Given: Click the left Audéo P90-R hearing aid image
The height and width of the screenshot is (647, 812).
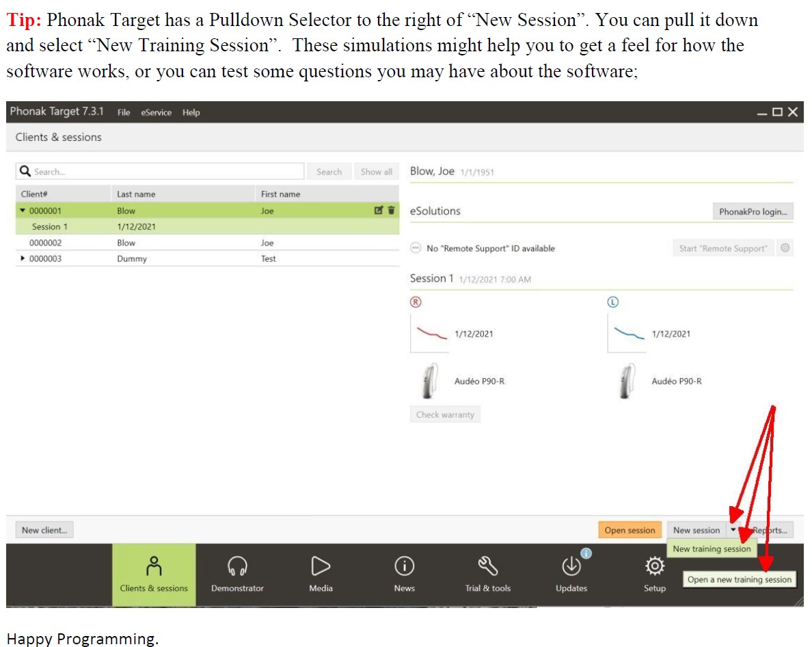Looking at the screenshot, I should (627, 381).
